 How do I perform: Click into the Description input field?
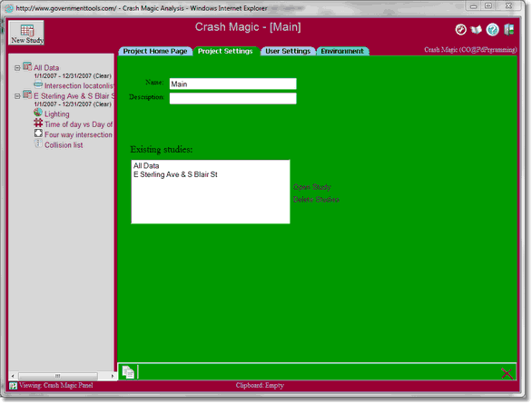point(232,98)
